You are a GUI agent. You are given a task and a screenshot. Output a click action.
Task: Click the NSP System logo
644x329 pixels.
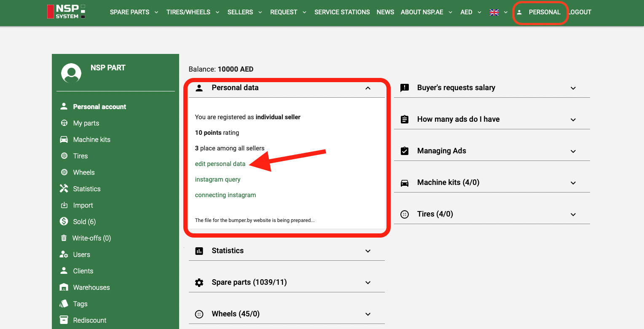tap(66, 12)
